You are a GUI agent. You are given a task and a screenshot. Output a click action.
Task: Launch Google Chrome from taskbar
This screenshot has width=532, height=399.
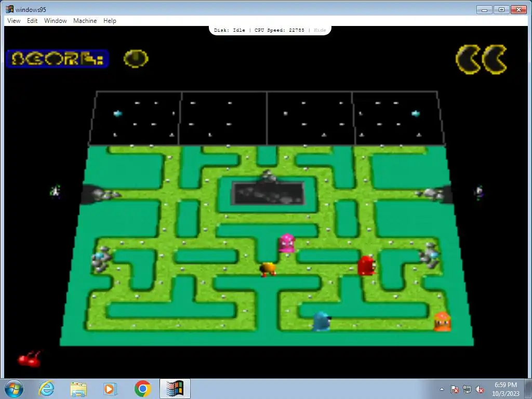(x=143, y=389)
